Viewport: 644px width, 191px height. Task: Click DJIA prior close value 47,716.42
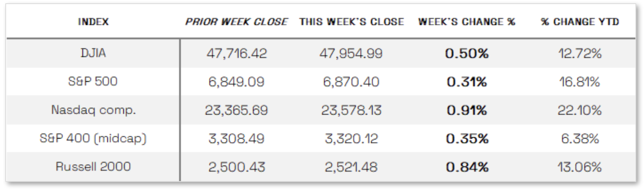click(236, 53)
